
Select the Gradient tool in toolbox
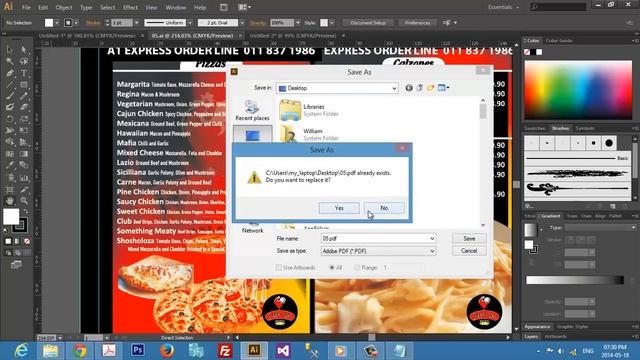(x=24, y=154)
